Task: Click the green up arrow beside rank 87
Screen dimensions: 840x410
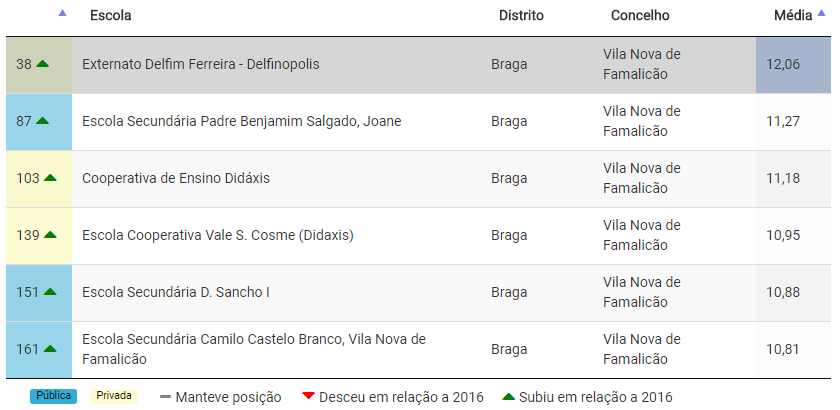Action: (x=42, y=121)
